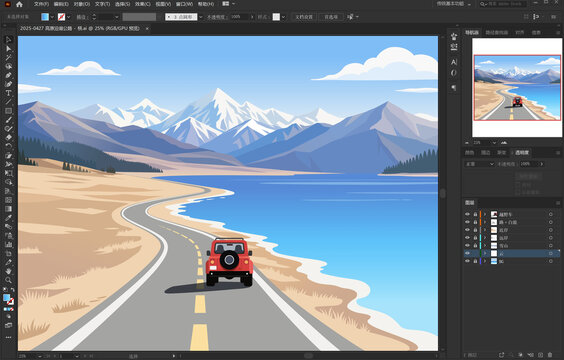
Task: Click the 首选项 button
Action: (x=331, y=17)
